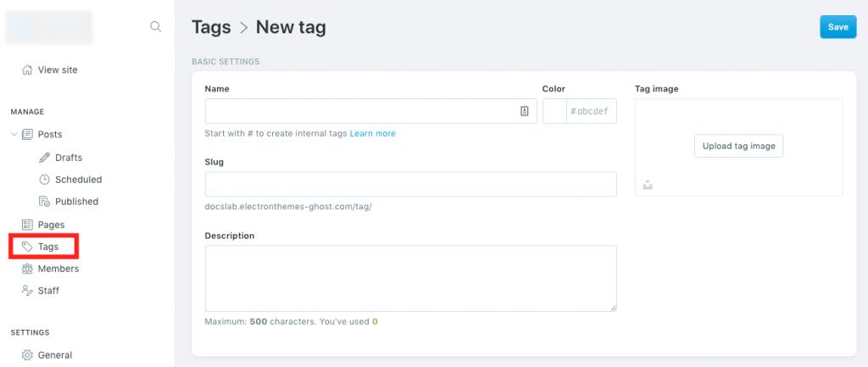This screenshot has height=367, width=868.
Task: Click the Members group icon
Action: coord(27,269)
